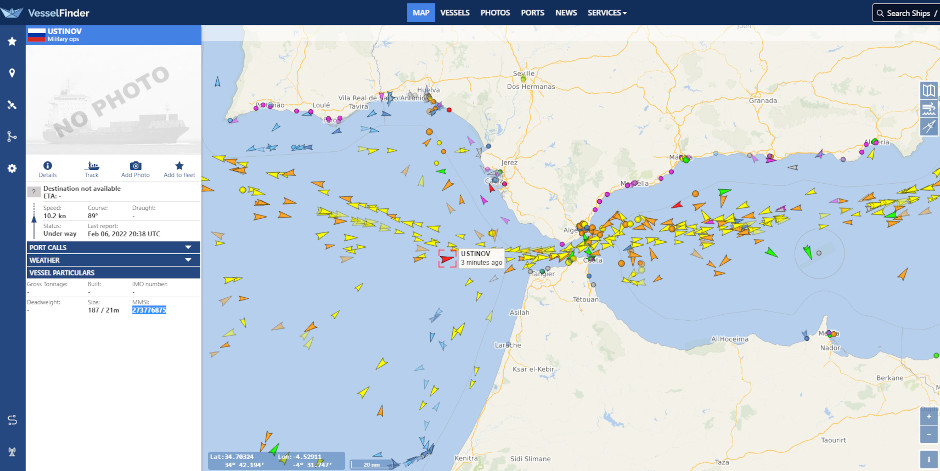This screenshot has width=940, height=471.
Task: Click the Russian flag icon in vessel header
Action: point(37,35)
